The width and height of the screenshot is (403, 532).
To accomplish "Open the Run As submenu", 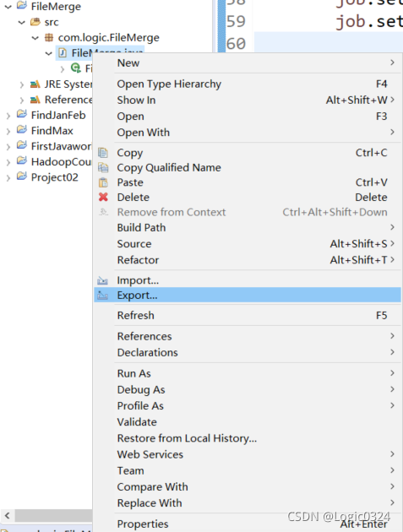I will tap(248, 373).
